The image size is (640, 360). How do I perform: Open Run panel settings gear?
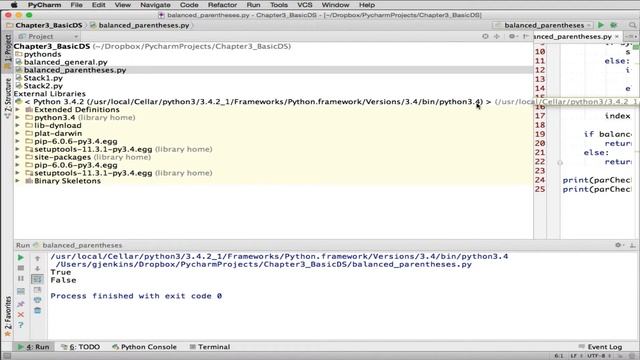619,245
